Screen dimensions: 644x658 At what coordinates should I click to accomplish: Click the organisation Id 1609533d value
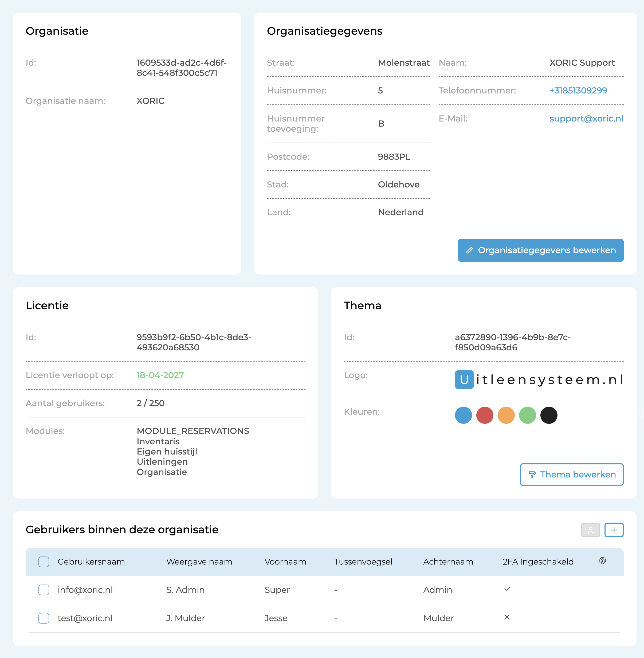click(182, 68)
